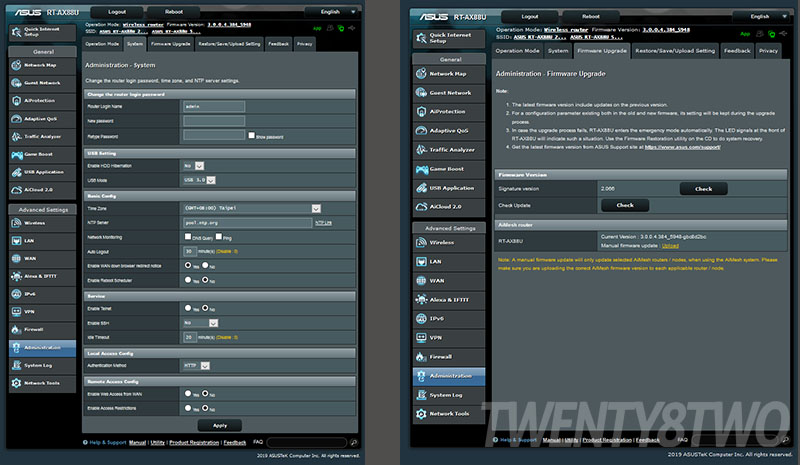Open Game Boost in the right window sidebar
The height and width of the screenshot is (465, 800).
[x=449, y=169]
